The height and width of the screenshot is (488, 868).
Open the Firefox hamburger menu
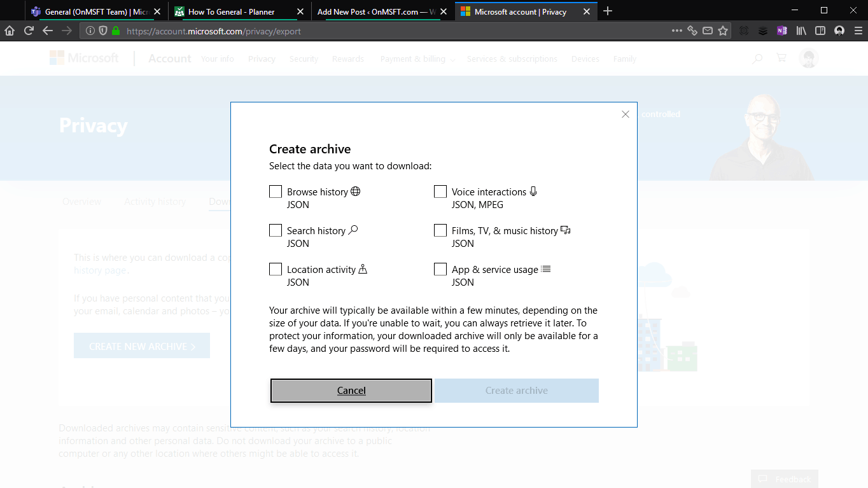[x=858, y=31]
